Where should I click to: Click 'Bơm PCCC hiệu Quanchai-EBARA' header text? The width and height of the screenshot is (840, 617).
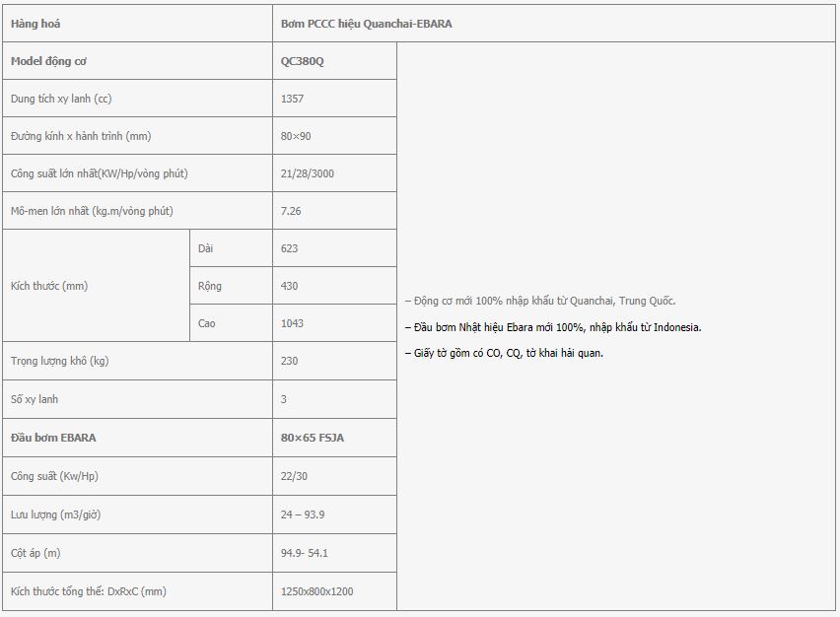pos(366,24)
